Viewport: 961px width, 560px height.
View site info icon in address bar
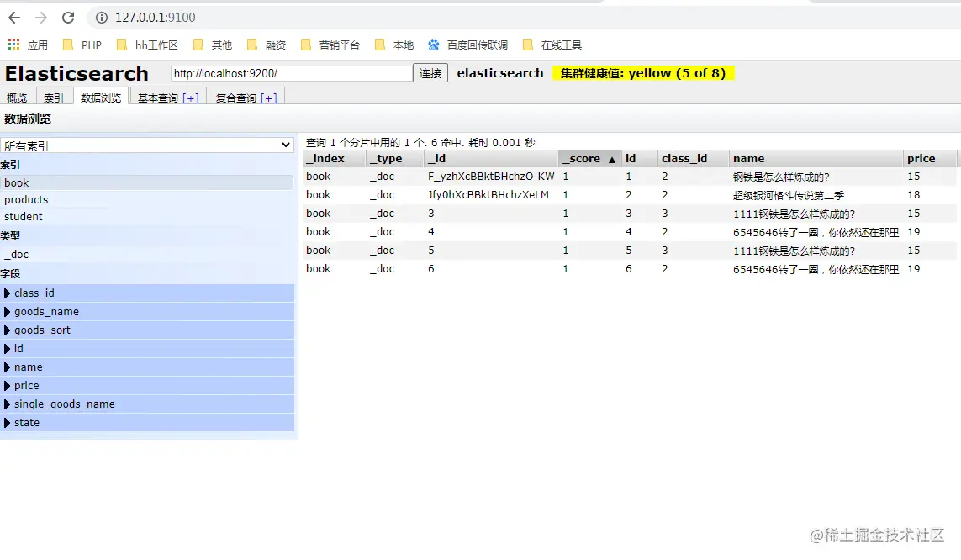101,18
